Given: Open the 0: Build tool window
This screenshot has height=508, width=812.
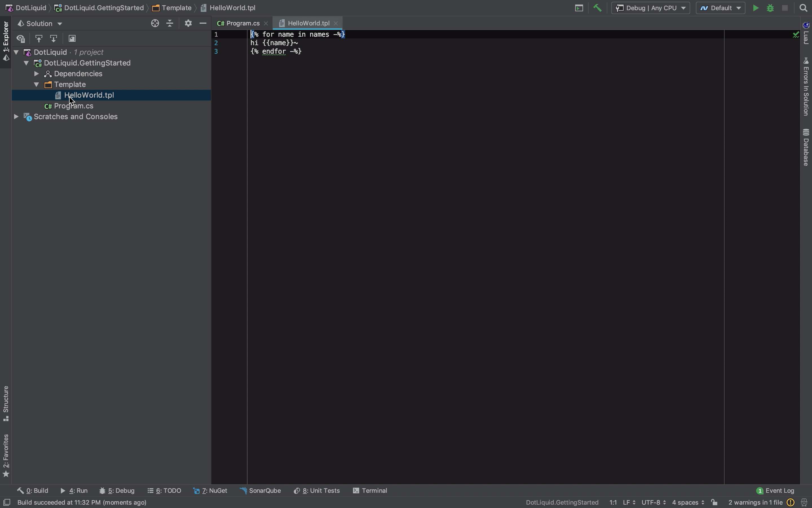Looking at the screenshot, I should (32, 491).
